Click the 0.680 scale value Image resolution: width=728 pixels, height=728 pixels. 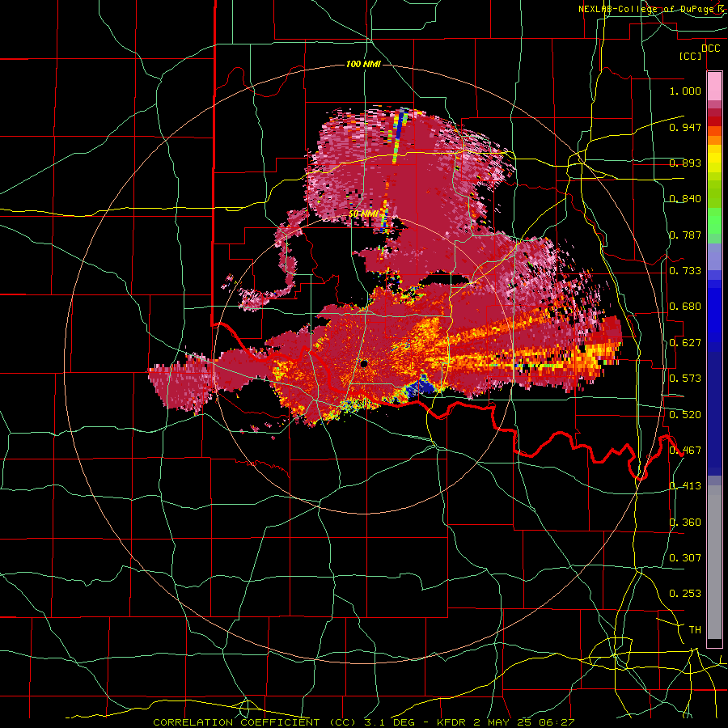click(x=685, y=307)
